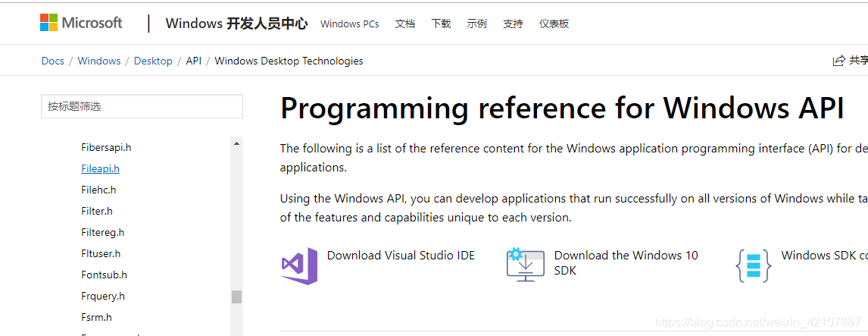The image size is (868, 336).
Task: Click Download Visual Studio IDE link
Action: pos(401,256)
